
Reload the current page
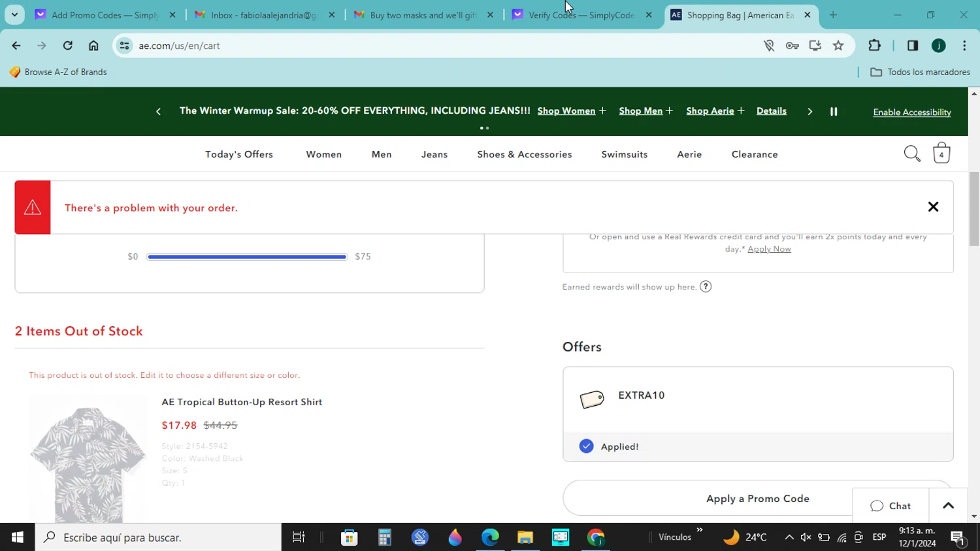[x=67, y=46]
